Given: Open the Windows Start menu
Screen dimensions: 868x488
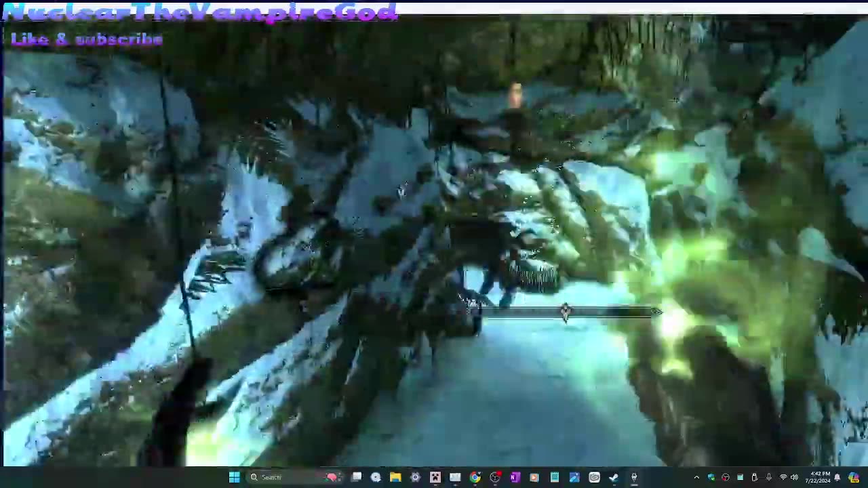Looking at the screenshot, I should coord(234,477).
